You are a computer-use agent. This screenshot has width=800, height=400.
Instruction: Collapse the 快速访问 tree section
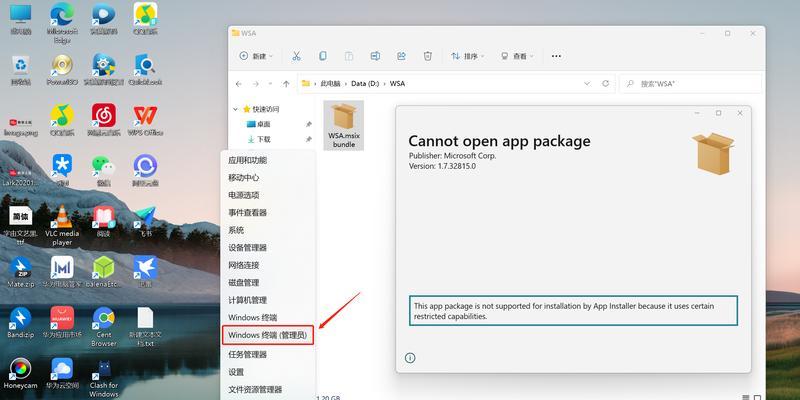[236, 109]
